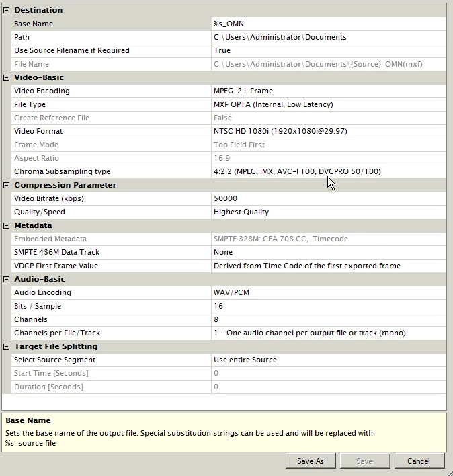Select Channels per File/Track label
Screen dimensions: 453x476
(57, 333)
